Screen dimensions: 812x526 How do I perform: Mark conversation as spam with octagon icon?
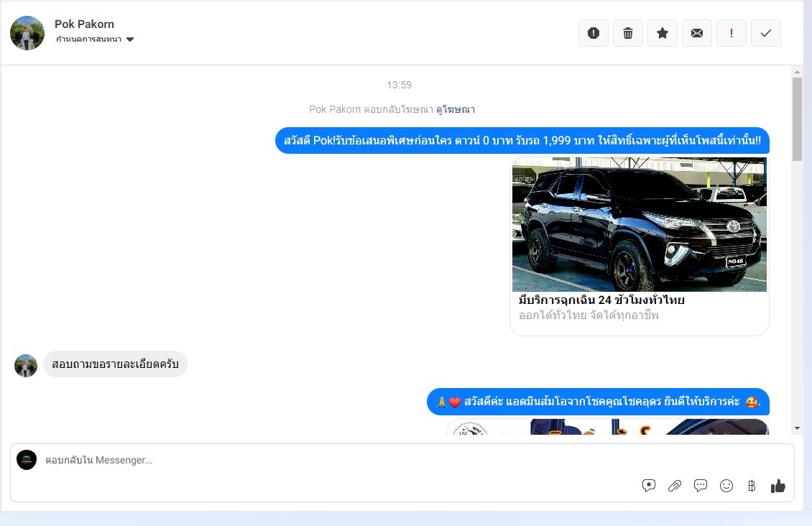594,33
